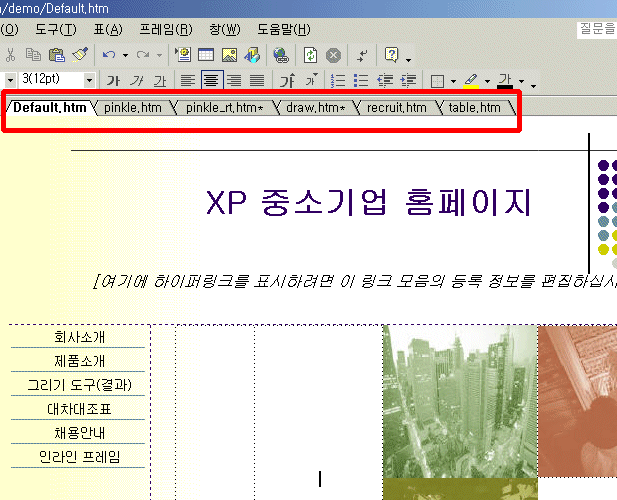Toggle underline formatting button
The width and height of the screenshot is (617, 500).
click(x=159, y=80)
